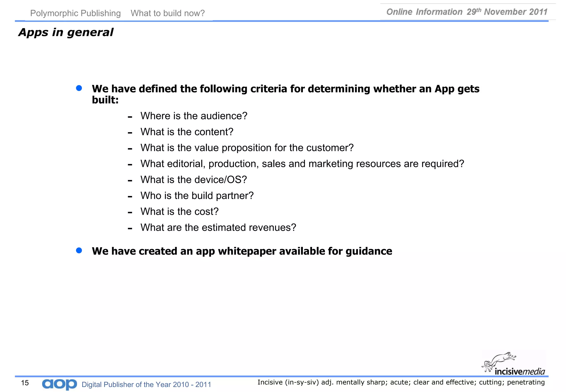Screen dimensions: 566x392
Task: Select the 'Apps in general' slide title
Action: click(66, 32)
